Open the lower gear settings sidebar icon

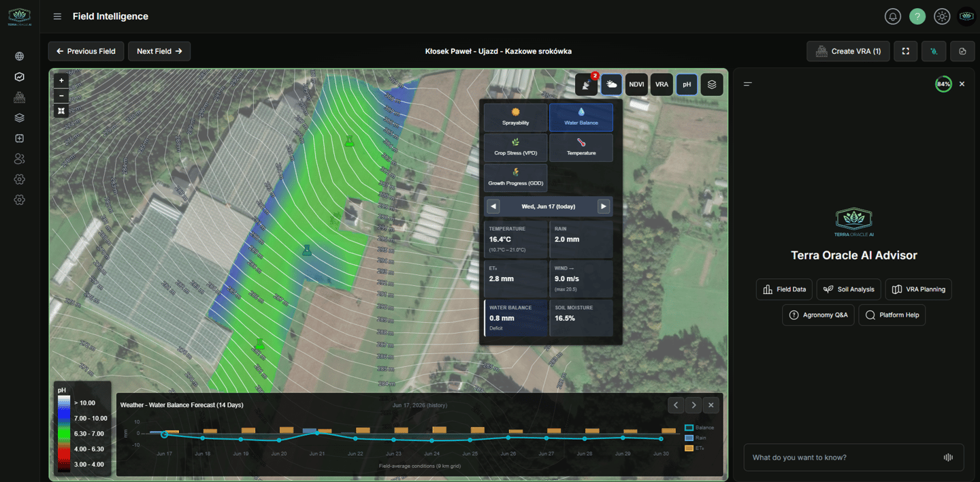pyautogui.click(x=19, y=199)
